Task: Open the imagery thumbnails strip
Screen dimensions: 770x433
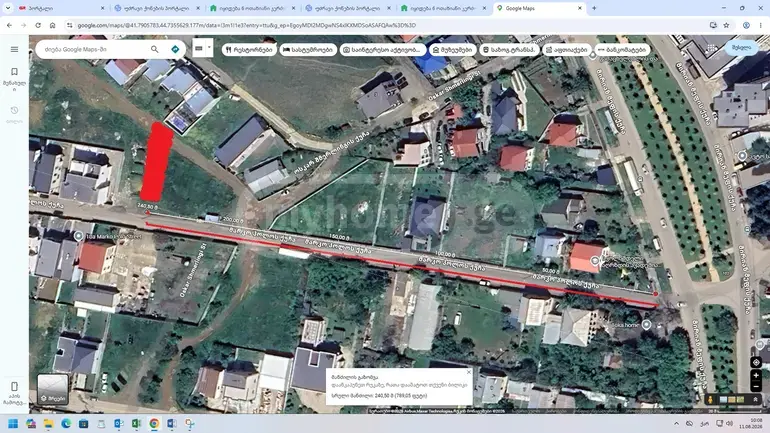Action: 732,400
